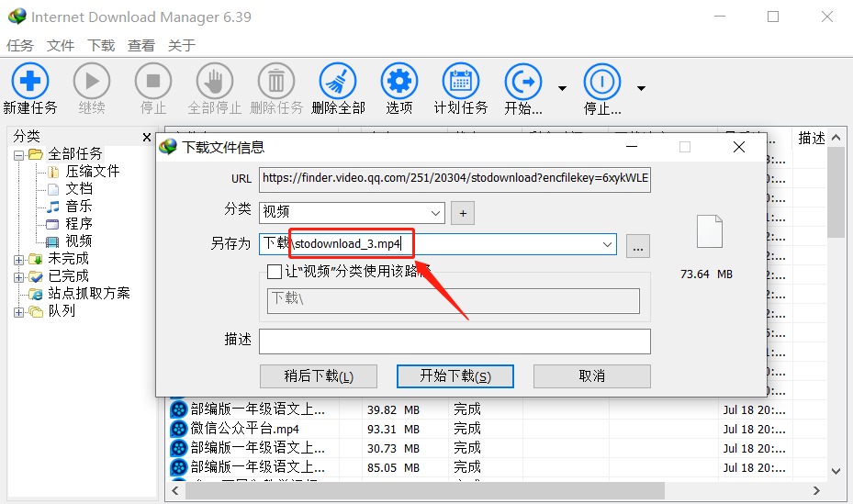Image resolution: width=853 pixels, height=504 pixels.
Task: Open the 任务 menu
Action: [20, 45]
